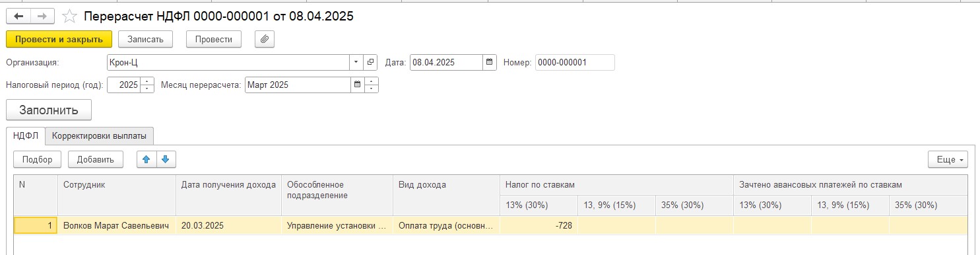Viewport: 980px width, 255px height.
Task: Open calendar picker for document date
Action: 490,63
